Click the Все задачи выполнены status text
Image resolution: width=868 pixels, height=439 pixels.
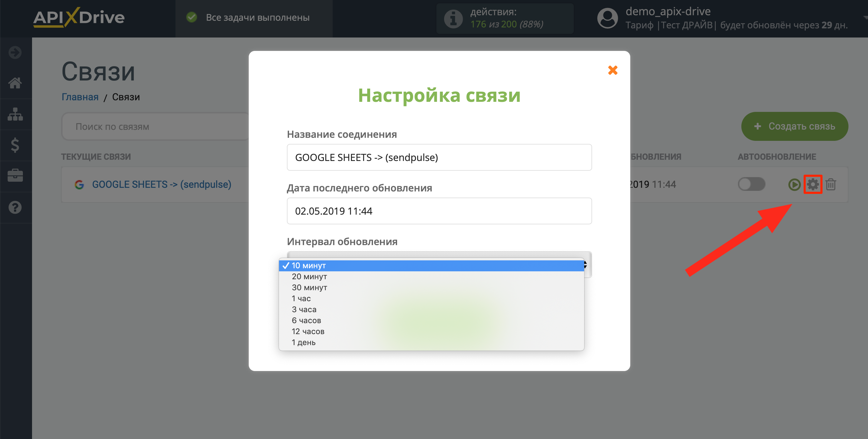pyautogui.click(x=257, y=17)
